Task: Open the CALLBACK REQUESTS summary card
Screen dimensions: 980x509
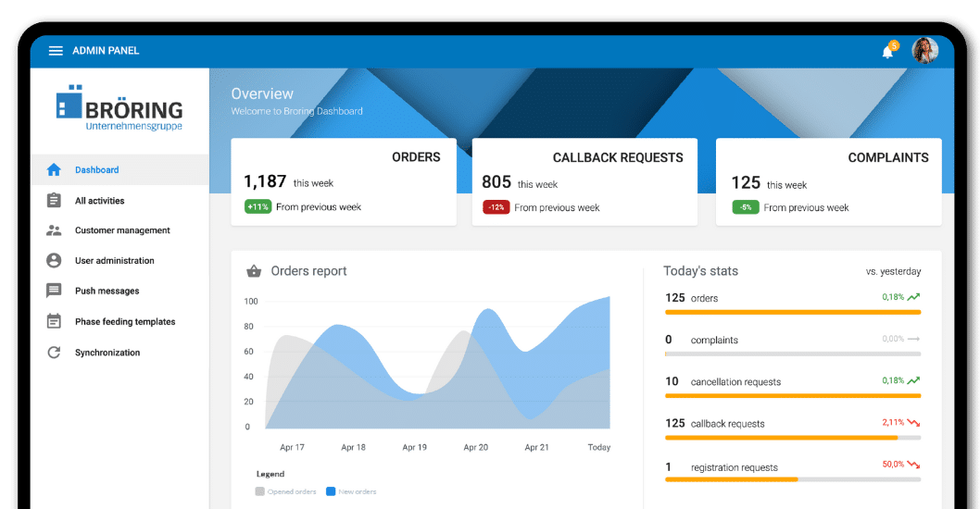Action: pos(584,181)
